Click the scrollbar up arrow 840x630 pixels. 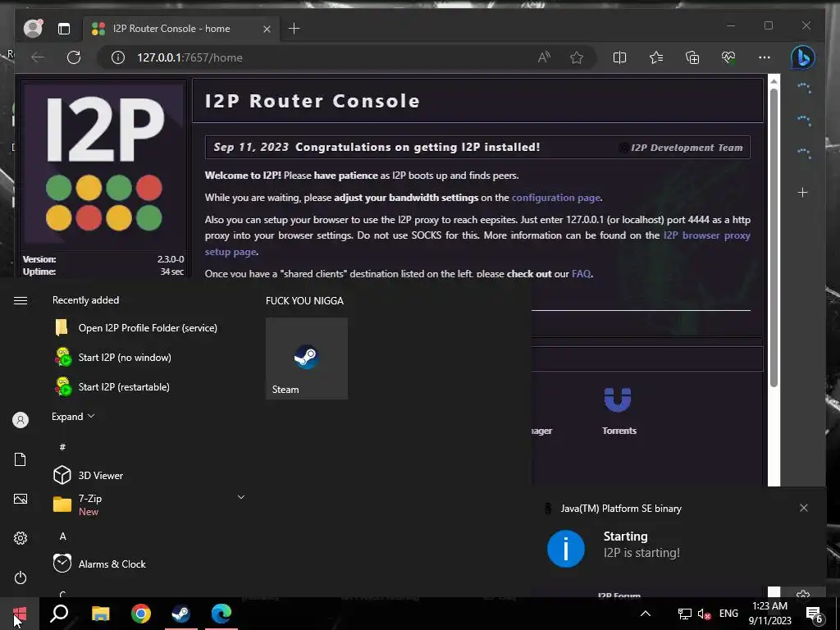coord(774,81)
